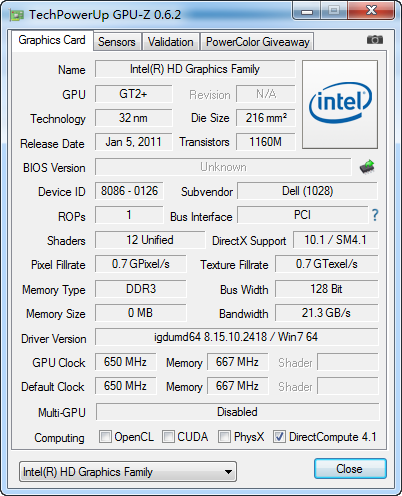
Task: Click the camera screenshot icon
Action: click(x=375, y=40)
